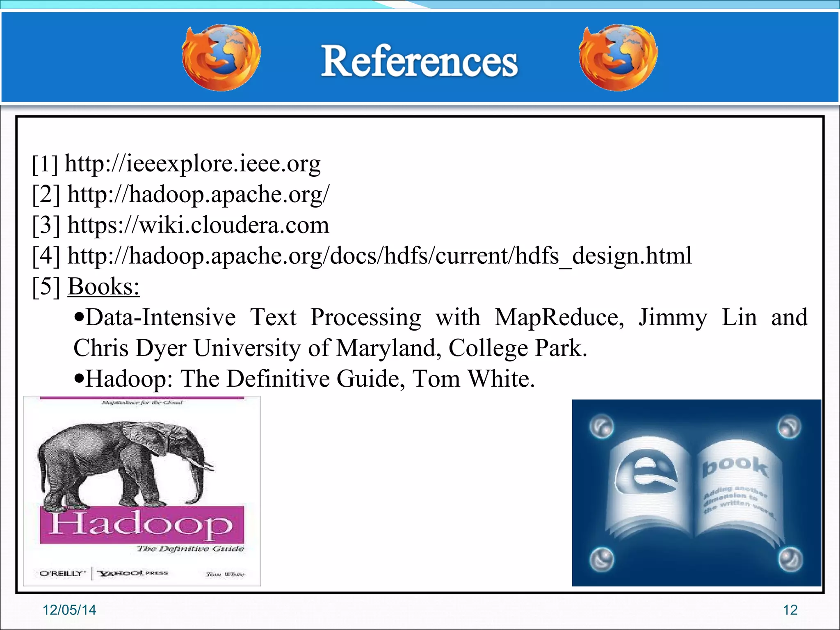Open the hdfs_design.html documentation link
The width and height of the screenshot is (840, 630).
click(x=380, y=256)
